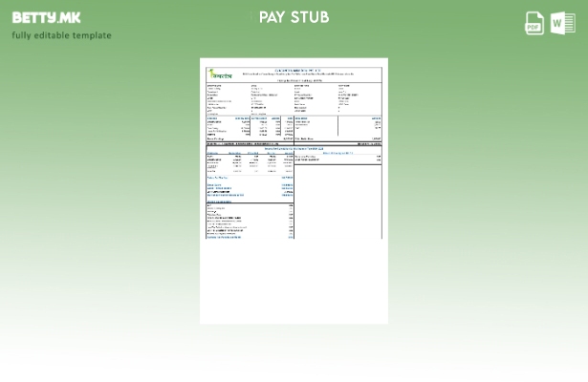Click the green company logo in the pay stub

218,73
